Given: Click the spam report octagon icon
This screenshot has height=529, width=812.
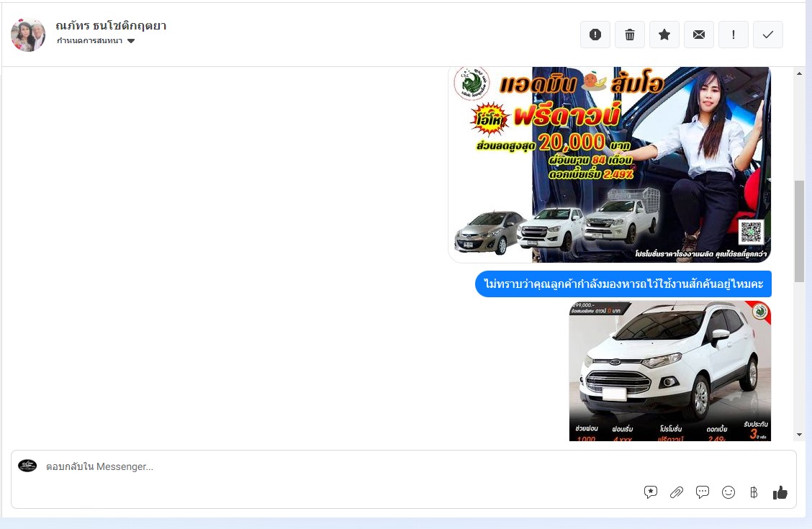Looking at the screenshot, I should 595,35.
